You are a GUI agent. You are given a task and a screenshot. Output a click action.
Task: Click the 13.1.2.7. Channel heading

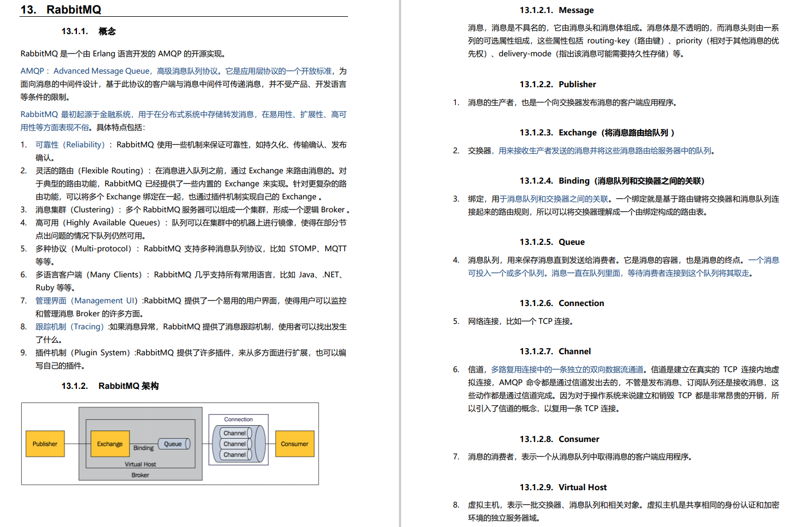pos(556,351)
